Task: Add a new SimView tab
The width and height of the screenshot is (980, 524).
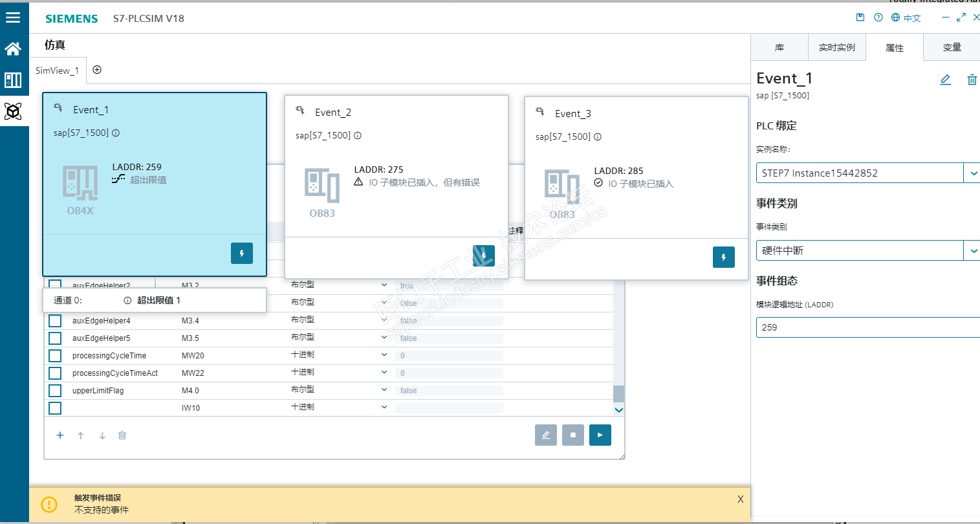Action: [x=97, y=70]
